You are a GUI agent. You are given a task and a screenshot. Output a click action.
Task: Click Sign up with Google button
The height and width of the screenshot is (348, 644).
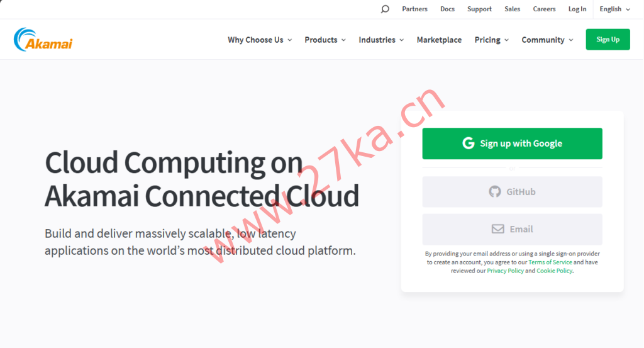point(512,143)
